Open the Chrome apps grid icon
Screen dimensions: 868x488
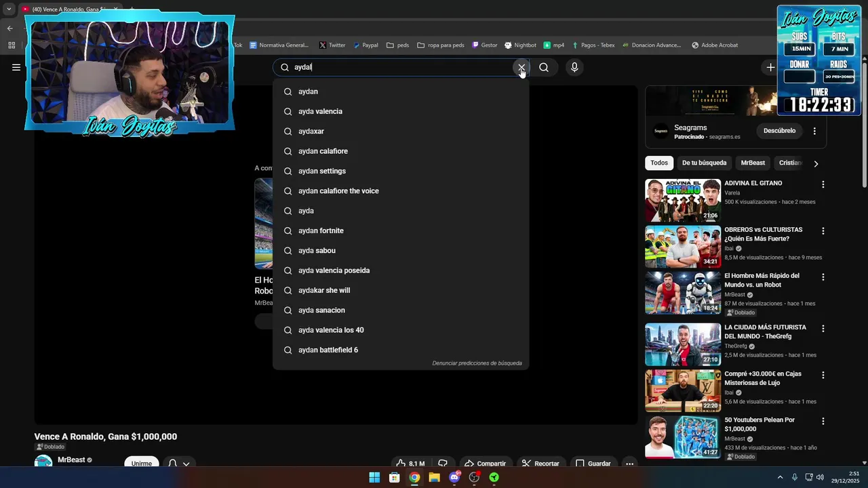[x=12, y=45]
